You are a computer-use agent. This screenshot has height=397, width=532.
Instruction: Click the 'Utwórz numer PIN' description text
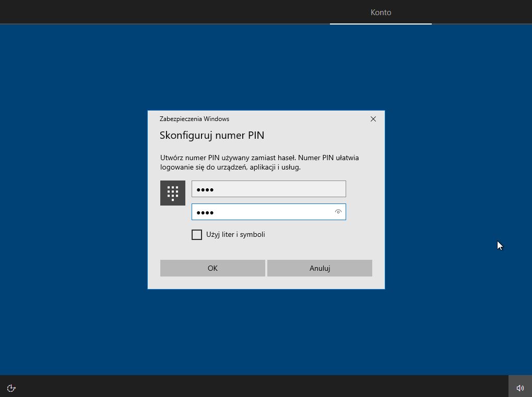(x=259, y=162)
